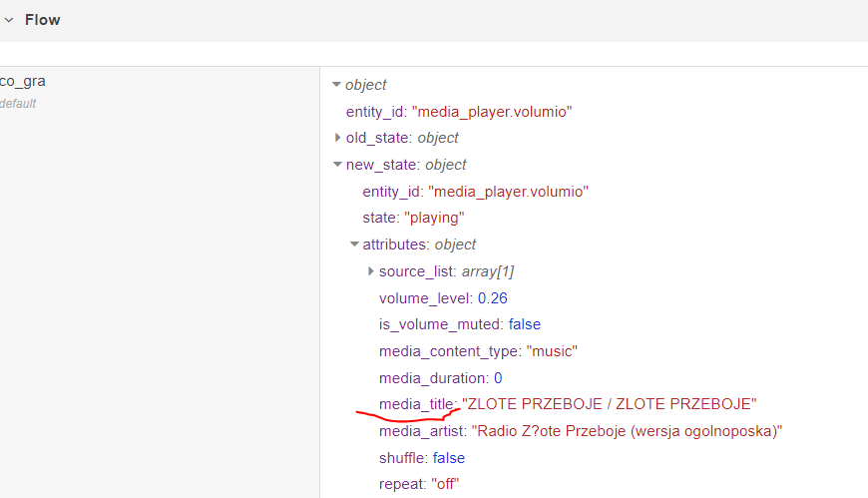Expand the source_list array
The image size is (868, 498).
[370, 271]
